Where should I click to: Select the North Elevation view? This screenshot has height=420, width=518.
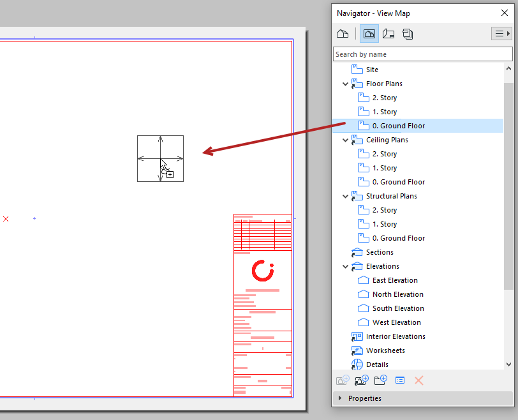coord(398,294)
